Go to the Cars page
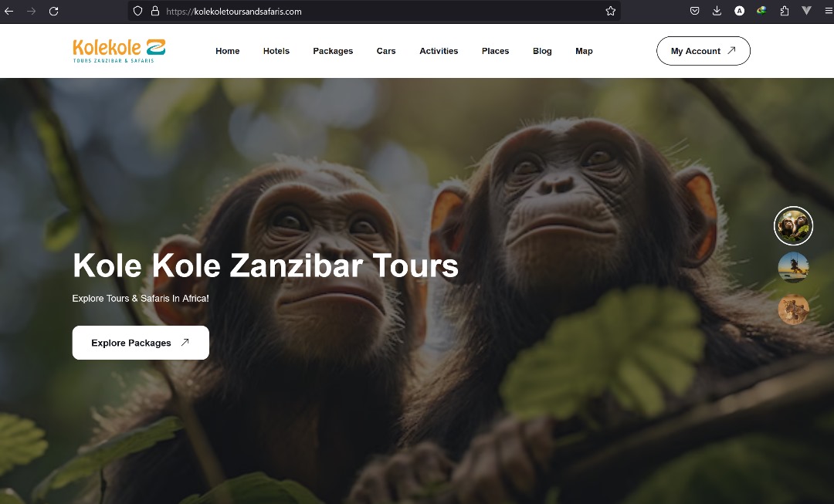The height and width of the screenshot is (504, 834). 386,51
